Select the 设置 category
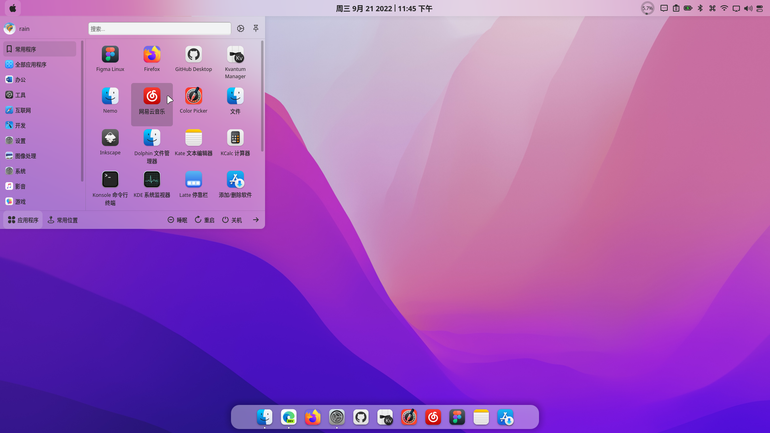This screenshot has height=433, width=770. click(40, 140)
